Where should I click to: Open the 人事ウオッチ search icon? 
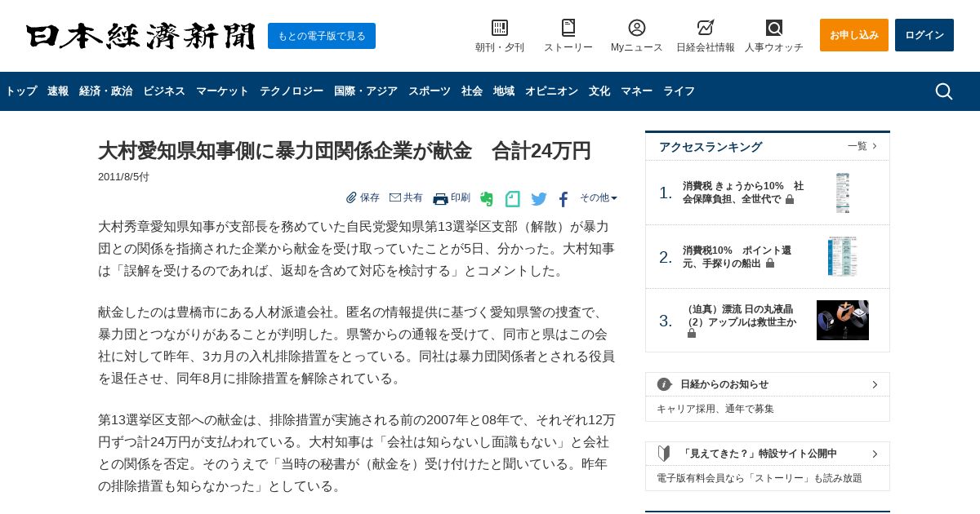pos(774,28)
